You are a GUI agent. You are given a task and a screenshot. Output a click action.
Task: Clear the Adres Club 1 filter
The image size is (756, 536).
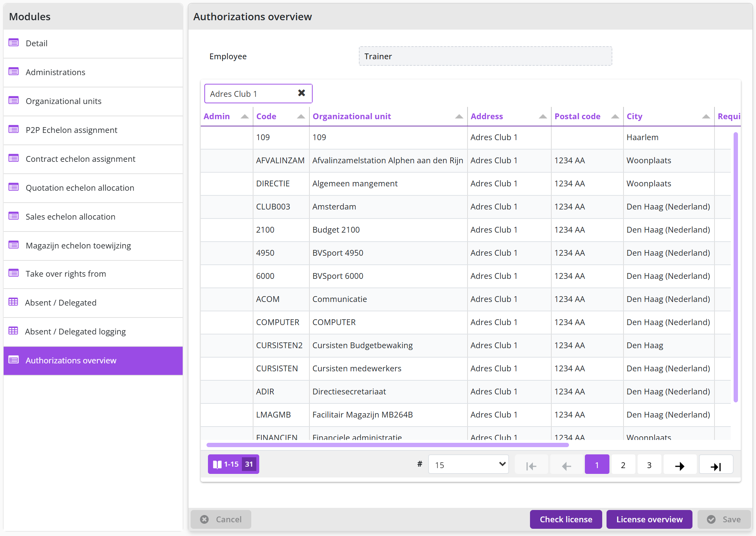coord(301,93)
